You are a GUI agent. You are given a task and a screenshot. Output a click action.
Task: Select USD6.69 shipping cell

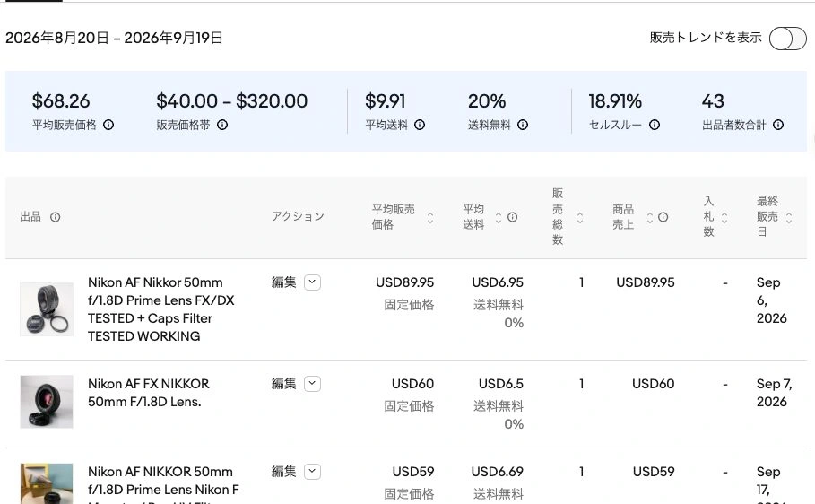pyautogui.click(x=498, y=472)
